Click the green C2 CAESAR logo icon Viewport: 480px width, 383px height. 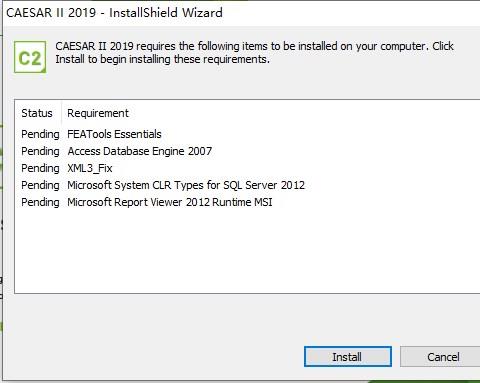tap(30, 57)
